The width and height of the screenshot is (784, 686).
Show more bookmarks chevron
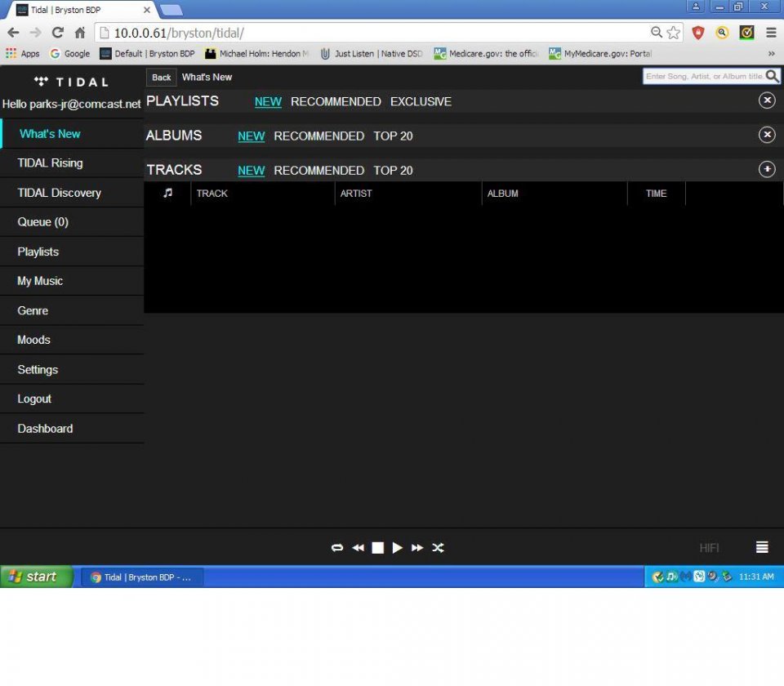772,54
